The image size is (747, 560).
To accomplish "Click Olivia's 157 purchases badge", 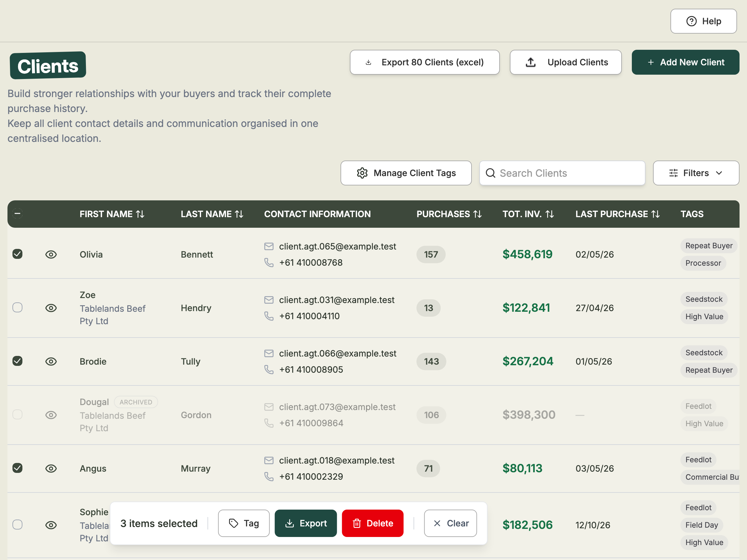I will coord(431,254).
